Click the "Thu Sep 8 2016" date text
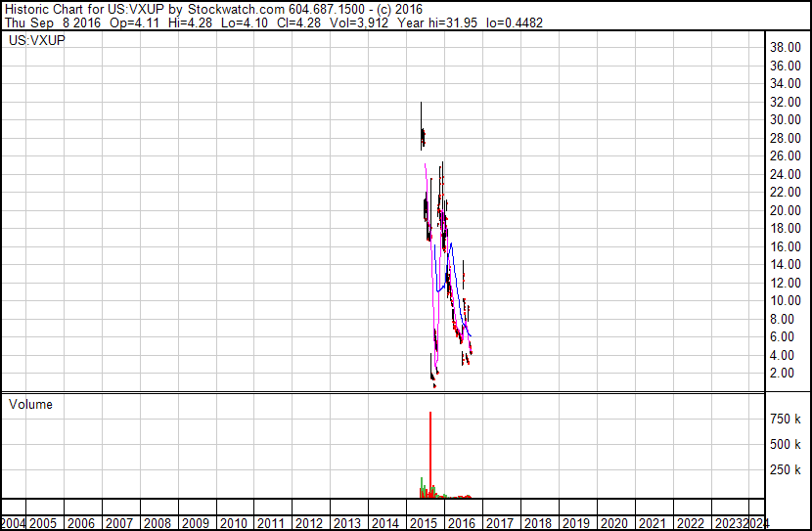The width and height of the screenshot is (812, 531). coord(52,22)
